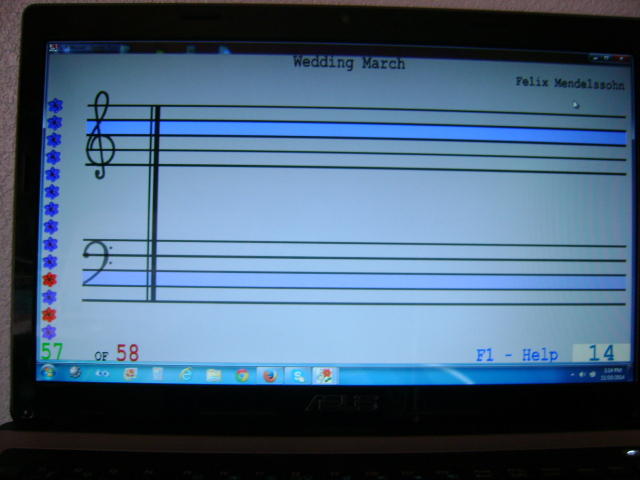Show hidden system tray icons
The image size is (640, 480).
coord(572,374)
